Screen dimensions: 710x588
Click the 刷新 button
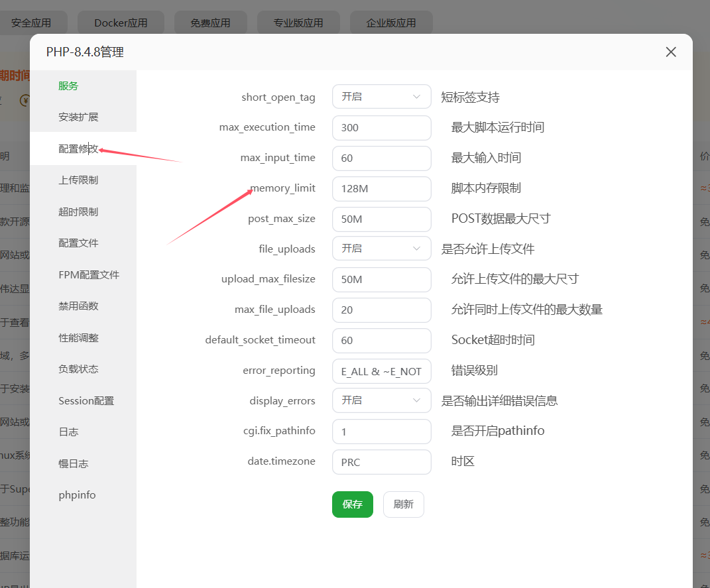click(403, 504)
